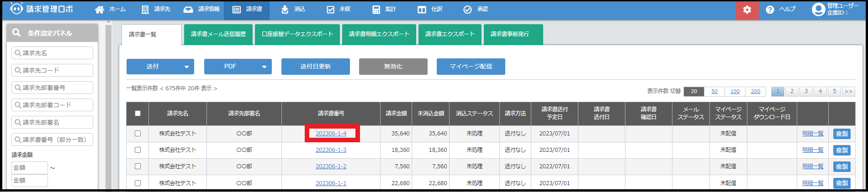Focus the 請求先コード search field
The width and height of the screenshot is (868, 192).
coord(52,70)
